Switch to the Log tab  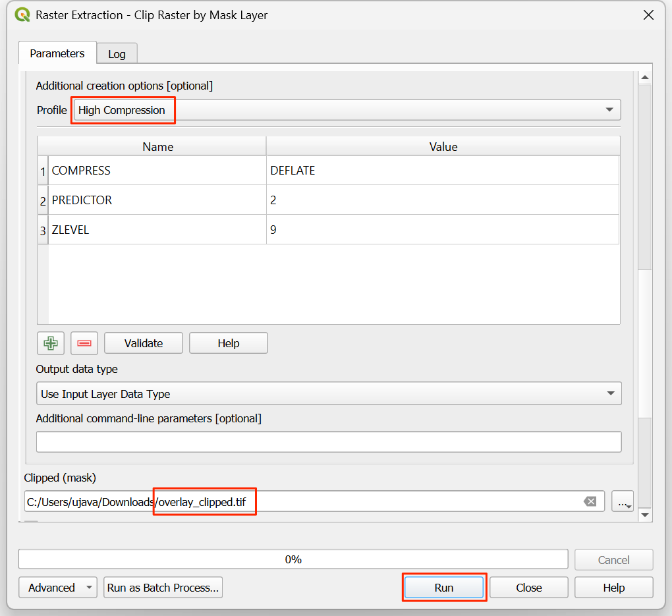[117, 54]
